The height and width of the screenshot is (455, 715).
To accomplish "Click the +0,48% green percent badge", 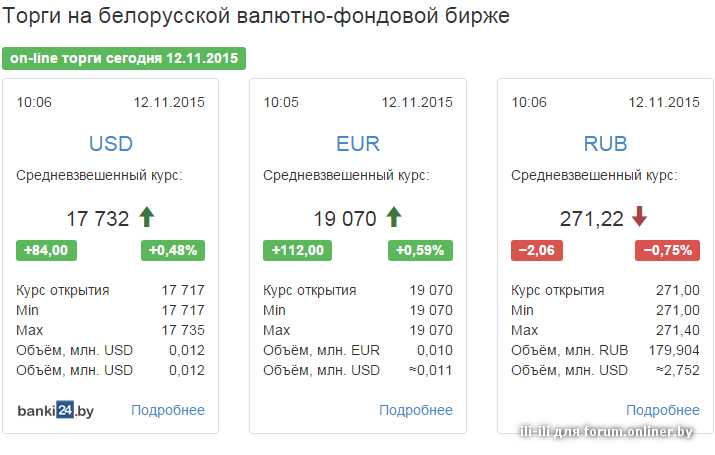I will (173, 250).
